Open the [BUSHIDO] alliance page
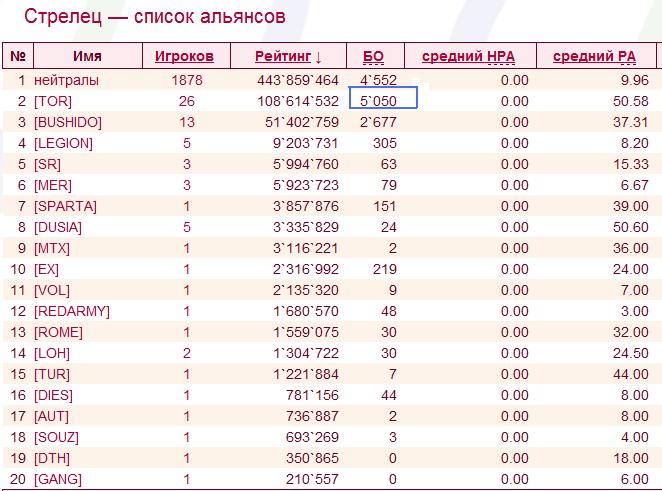This screenshot has height=491, width=662. point(68,122)
